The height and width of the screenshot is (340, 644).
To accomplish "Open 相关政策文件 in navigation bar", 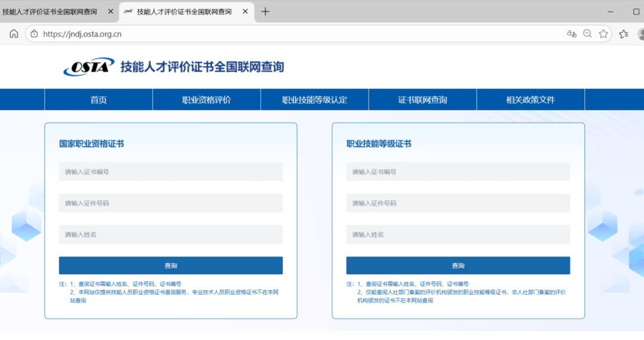I will click(x=530, y=100).
